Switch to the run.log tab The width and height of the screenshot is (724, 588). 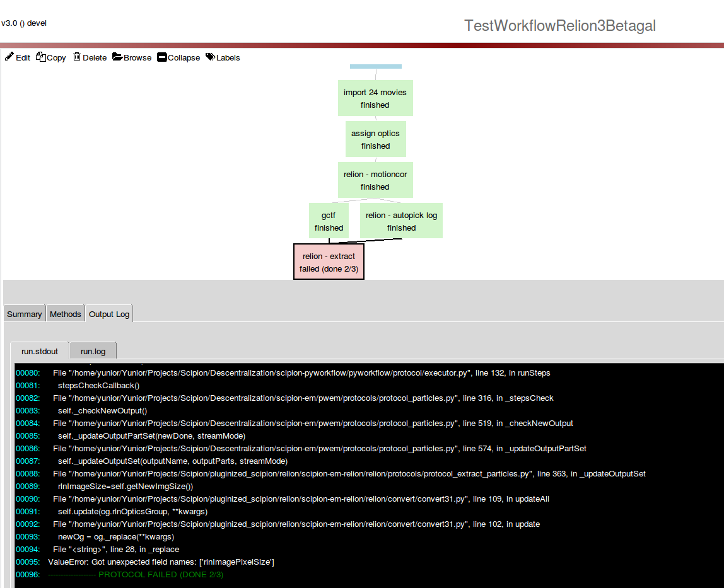[x=93, y=350]
